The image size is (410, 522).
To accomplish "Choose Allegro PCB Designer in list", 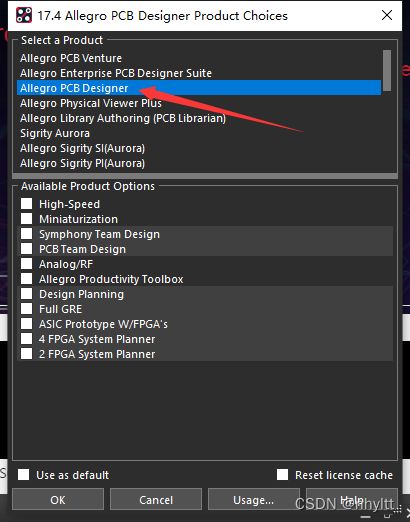I will (x=199, y=88).
